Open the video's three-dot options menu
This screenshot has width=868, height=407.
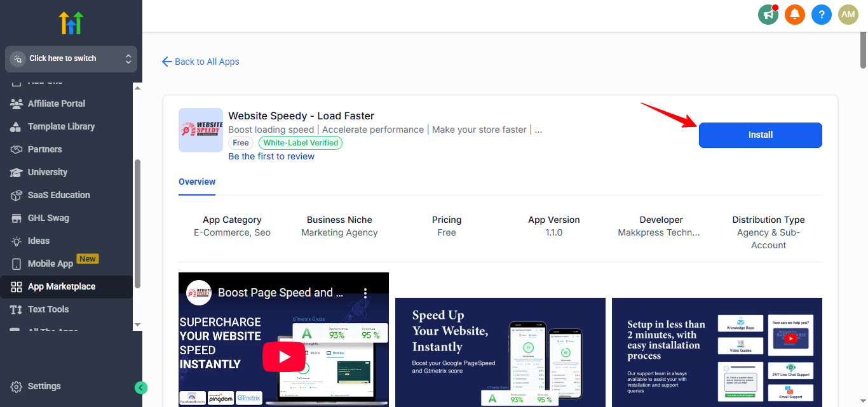[365, 293]
